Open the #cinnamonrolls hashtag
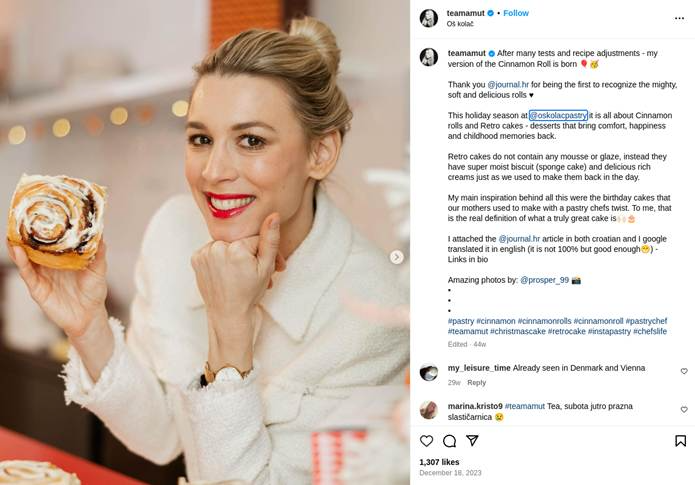 pos(544,321)
